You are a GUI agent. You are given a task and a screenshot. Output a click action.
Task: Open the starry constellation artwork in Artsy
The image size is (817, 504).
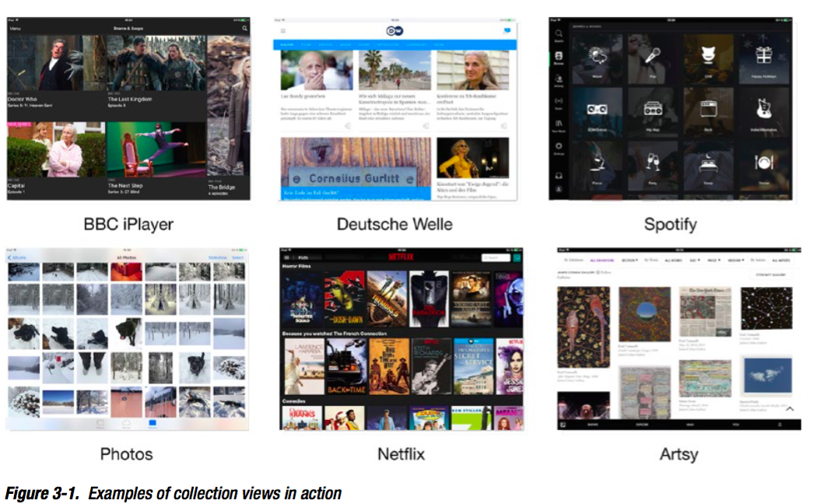coord(766,308)
